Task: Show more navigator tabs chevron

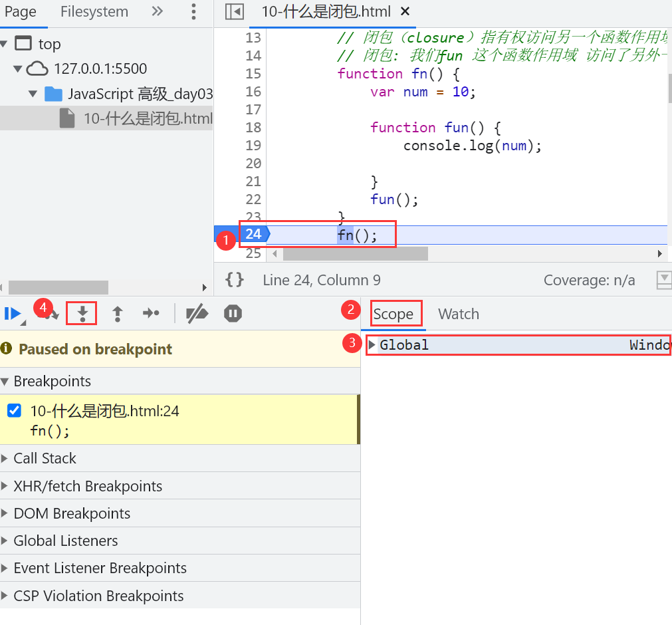Action: pyautogui.click(x=158, y=12)
